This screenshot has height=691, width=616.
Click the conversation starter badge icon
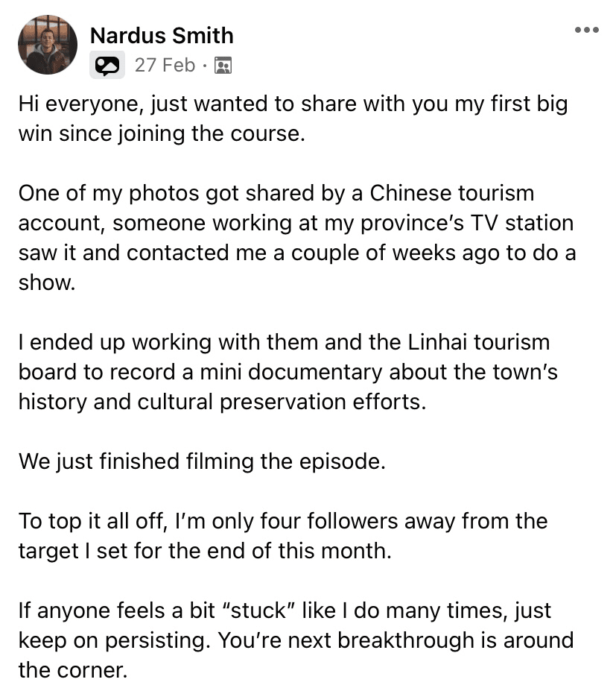coord(107,65)
